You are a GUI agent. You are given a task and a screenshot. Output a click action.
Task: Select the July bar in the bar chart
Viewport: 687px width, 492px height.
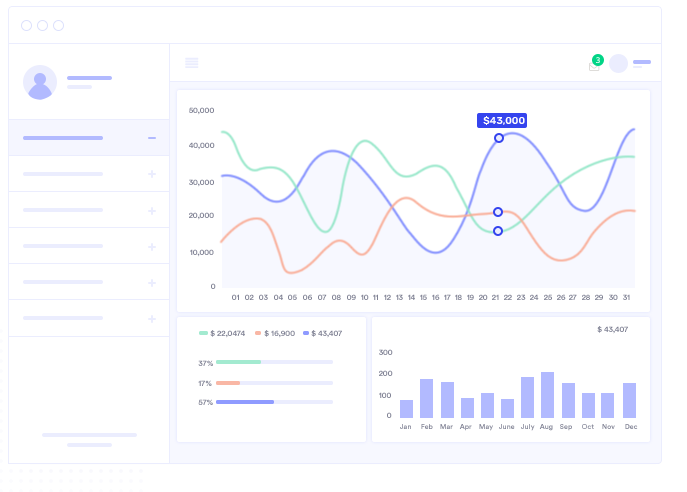[x=528, y=397]
